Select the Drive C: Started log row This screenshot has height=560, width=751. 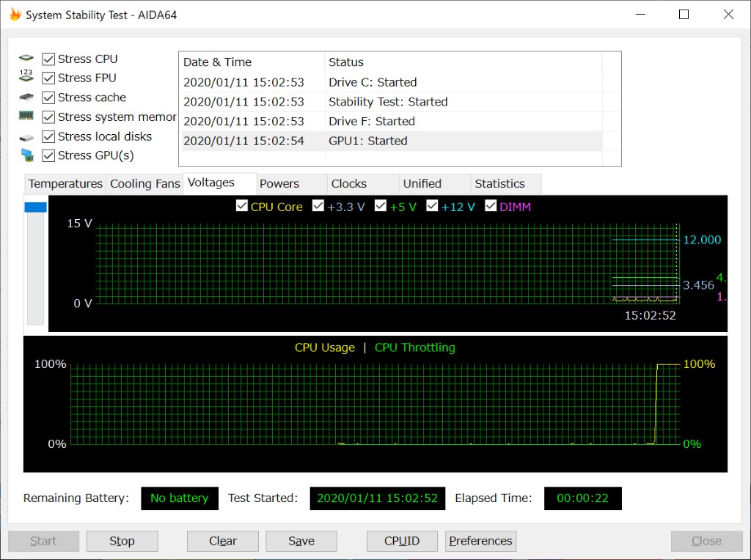(391, 82)
